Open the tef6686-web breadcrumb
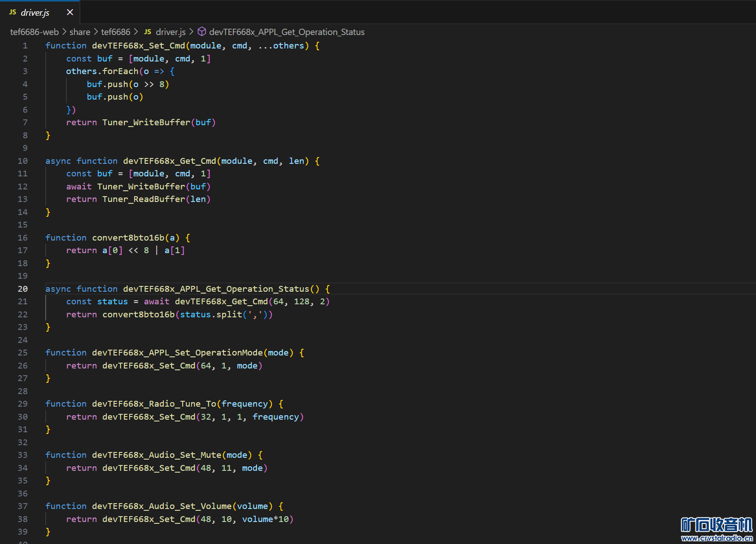The image size is (756, 544). coord(34,32)
